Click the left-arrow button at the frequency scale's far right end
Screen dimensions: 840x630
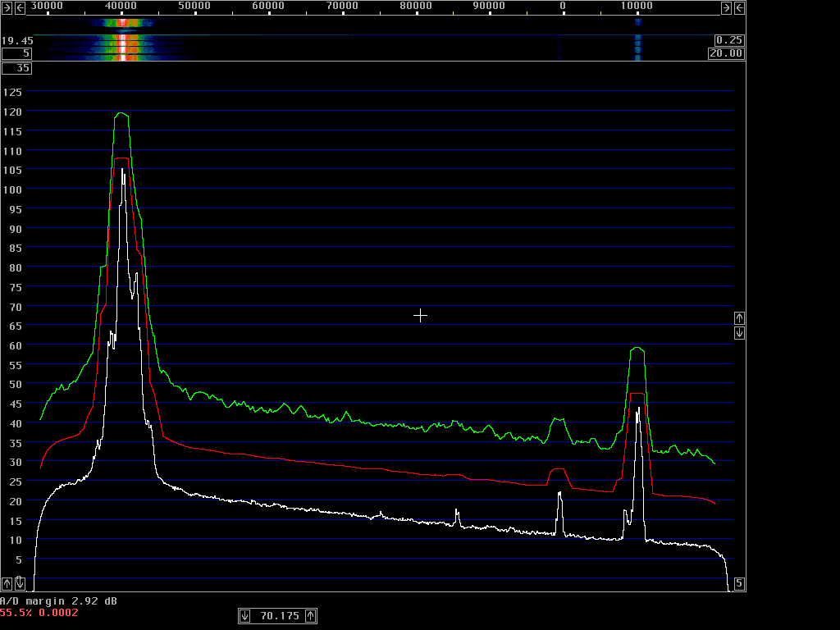coord(739,7)
